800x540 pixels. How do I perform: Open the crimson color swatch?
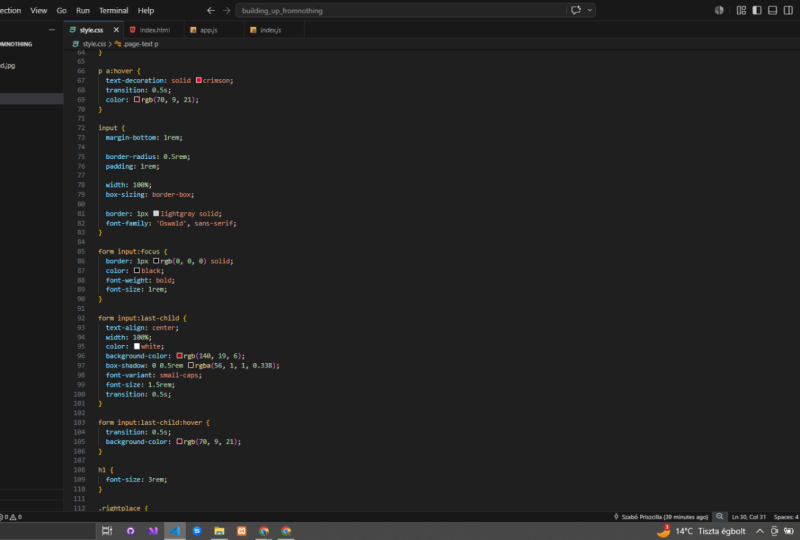pyautogui.click(x=198, y=80)
